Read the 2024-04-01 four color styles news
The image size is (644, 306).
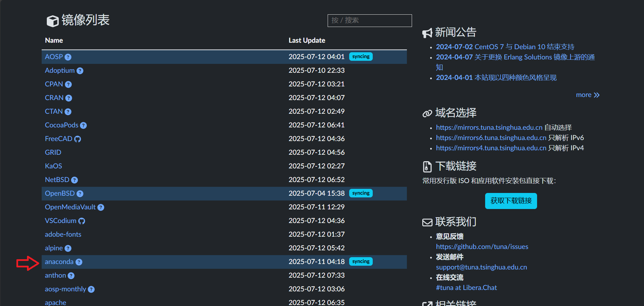coord(496,78)
